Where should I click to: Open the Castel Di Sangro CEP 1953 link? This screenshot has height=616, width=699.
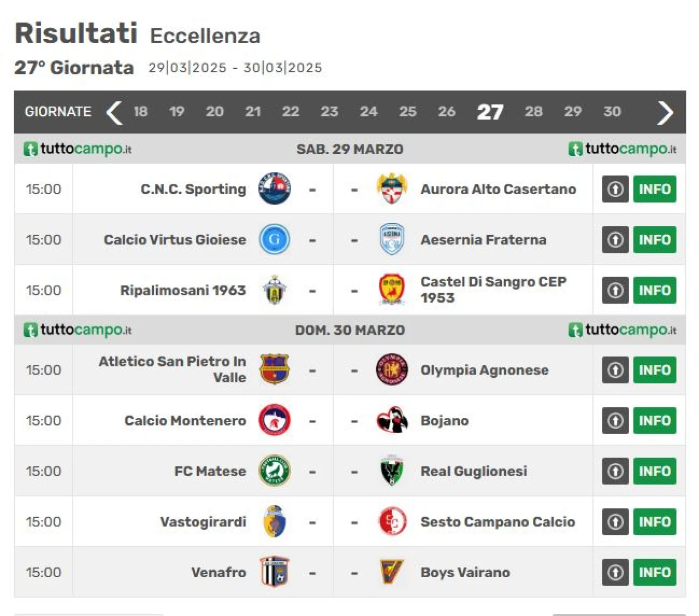coord(493,290)
